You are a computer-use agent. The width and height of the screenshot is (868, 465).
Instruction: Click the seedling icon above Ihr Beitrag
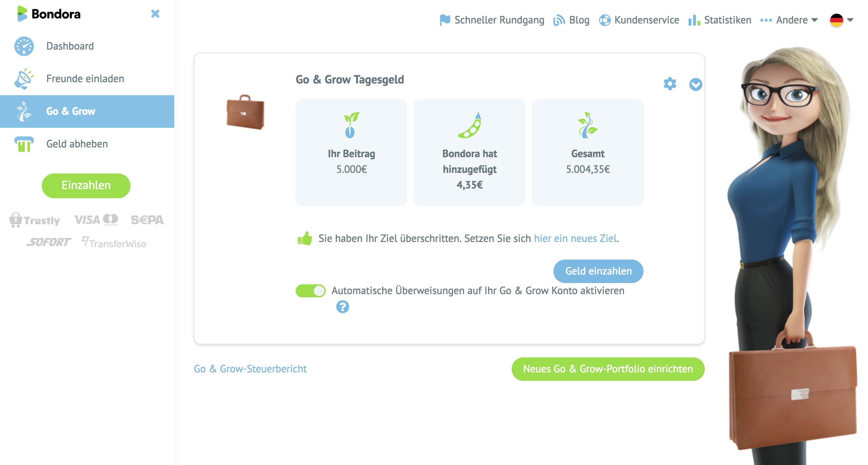coord(351,125)
